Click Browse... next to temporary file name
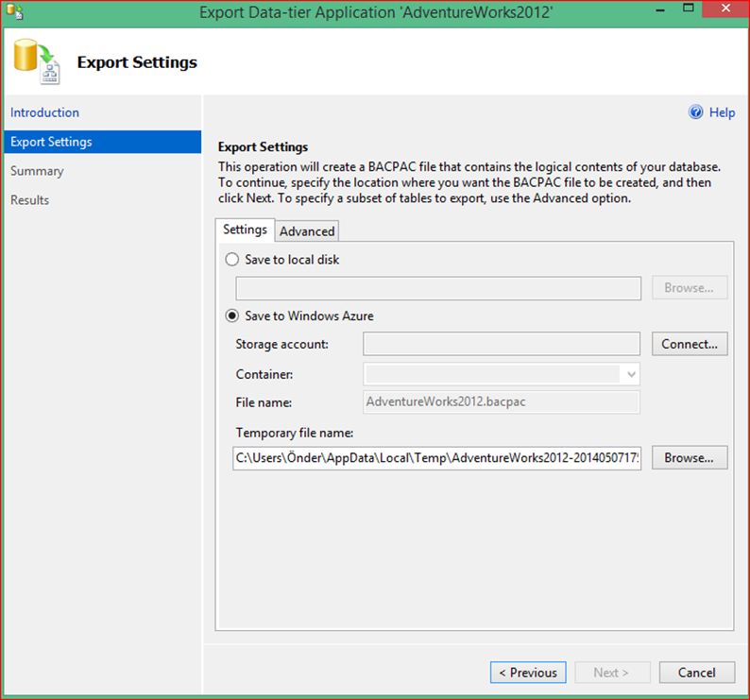The height and width of the screenshot is (700, 750). (690, 458)
